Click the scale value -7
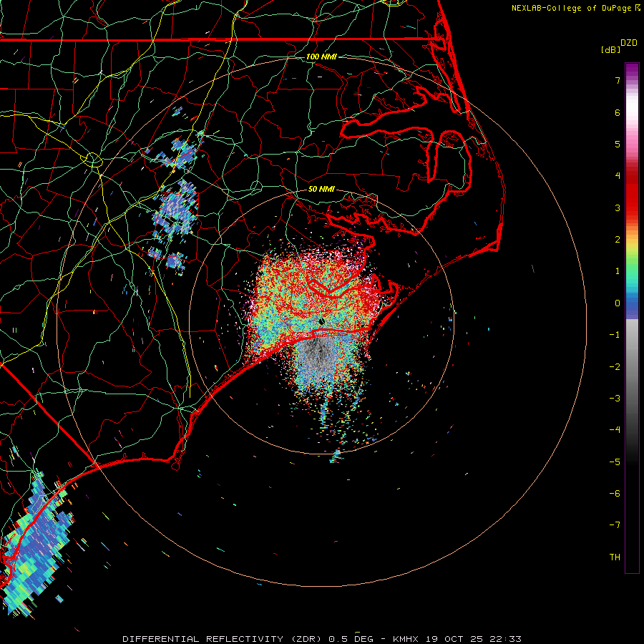Screen dimensions: 644x644 (x=615, y=525)
